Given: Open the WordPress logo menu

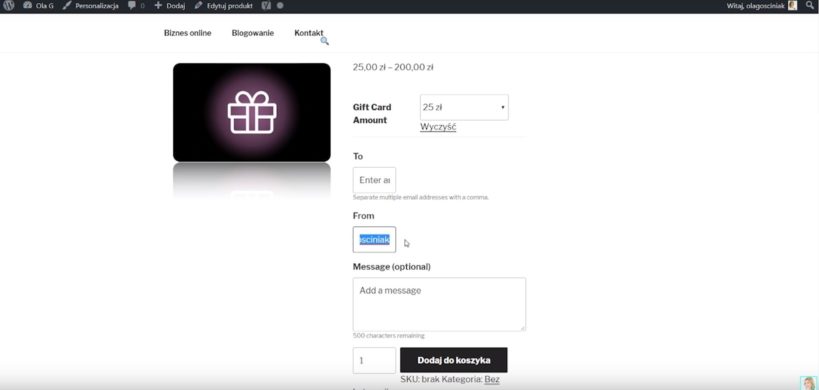Looking at the screenshot, I should pyautogui.click(x=8, y=6).
